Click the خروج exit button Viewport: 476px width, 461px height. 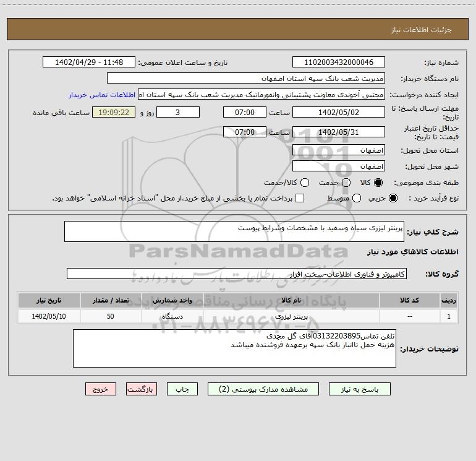(101, 389)
